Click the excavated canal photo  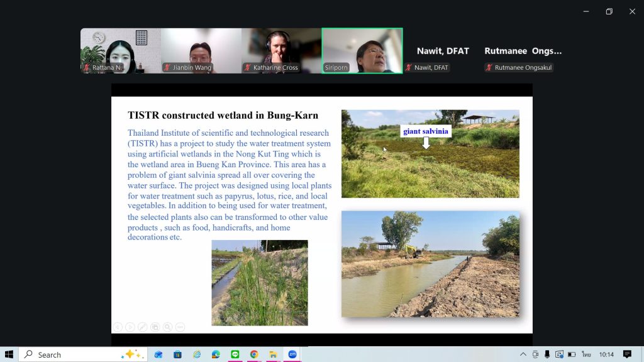[x=430, y=264]
